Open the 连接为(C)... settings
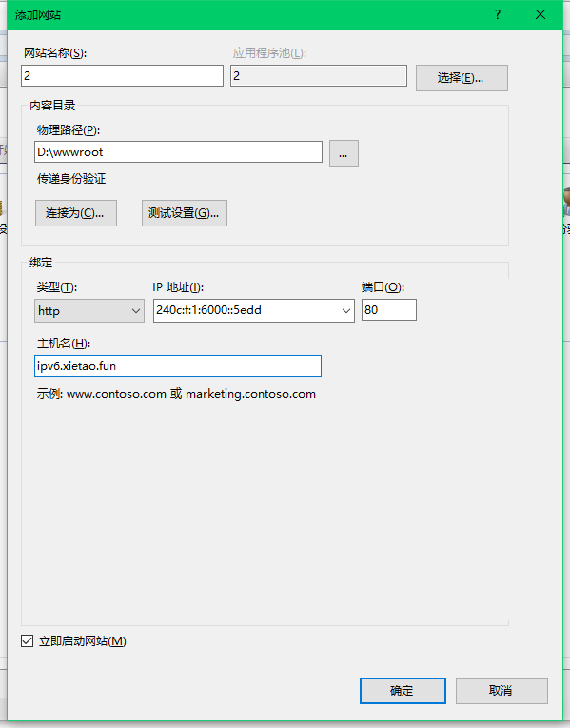The image size is (570, 728). pyautogui.click(x=76, y=213)
